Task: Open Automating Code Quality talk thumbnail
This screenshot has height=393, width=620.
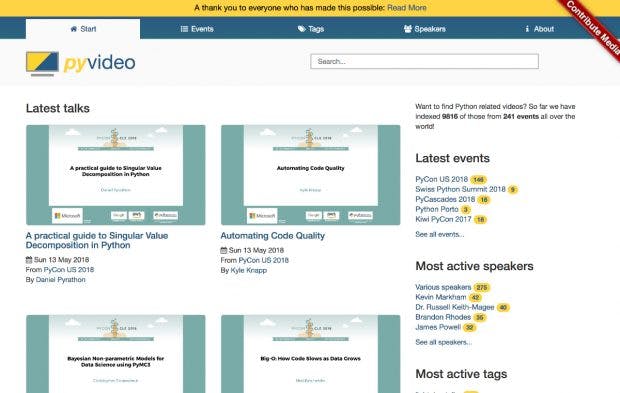Action: coord(311,175)
